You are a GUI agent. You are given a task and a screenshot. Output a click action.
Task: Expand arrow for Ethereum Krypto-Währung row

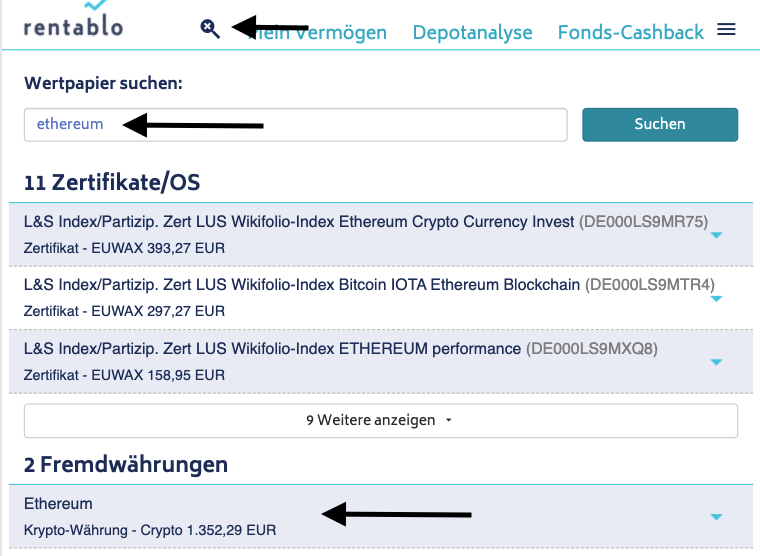point(715,517)
